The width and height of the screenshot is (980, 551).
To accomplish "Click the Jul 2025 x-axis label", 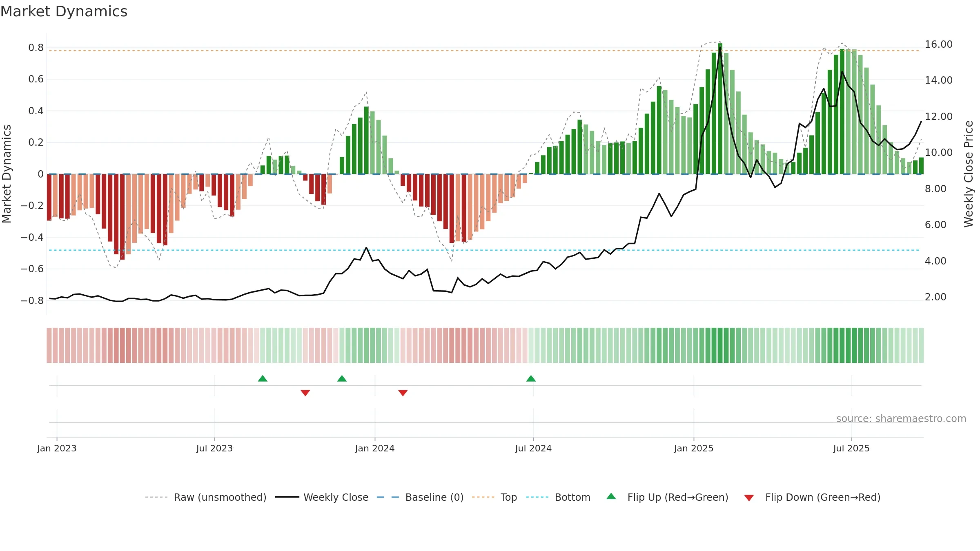I will 851,448.
